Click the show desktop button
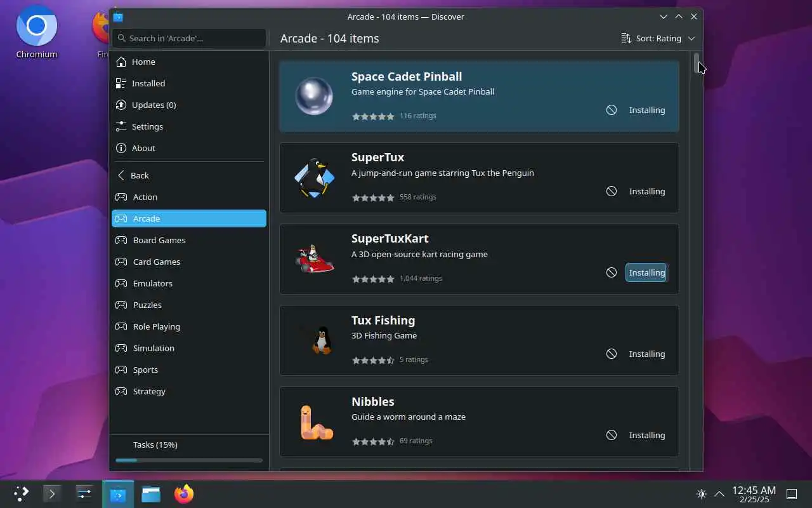Viewport: 812px width, 508px height. (x=792, y=494)
